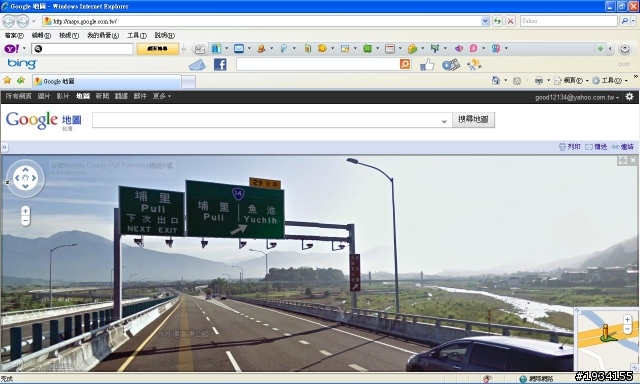Close the Street View panel with X

click(633, 160)
